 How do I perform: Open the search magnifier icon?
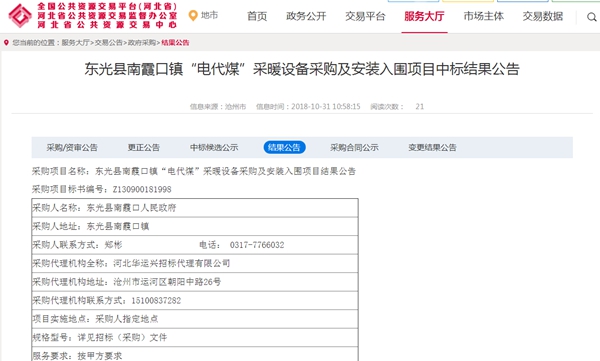(592, 17)
